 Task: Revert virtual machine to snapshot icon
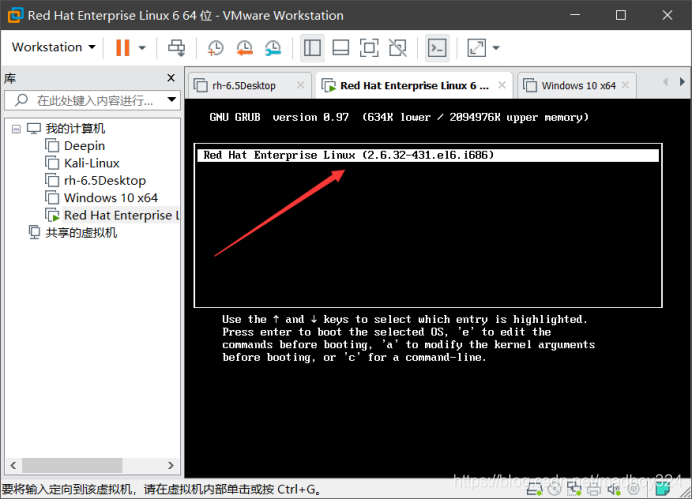pos(244,48)
